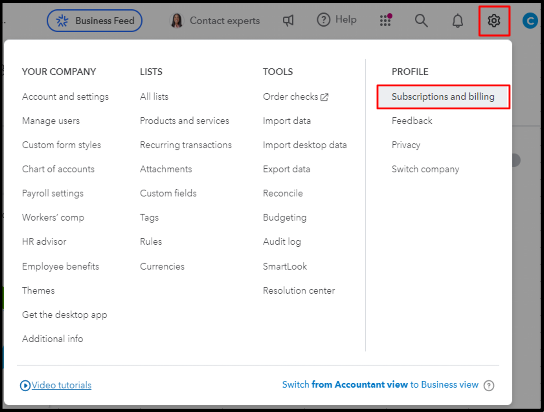This screenshot has width=544, height=412.
Task: Select Employee benefits
Action: click(x=61, y=266)
